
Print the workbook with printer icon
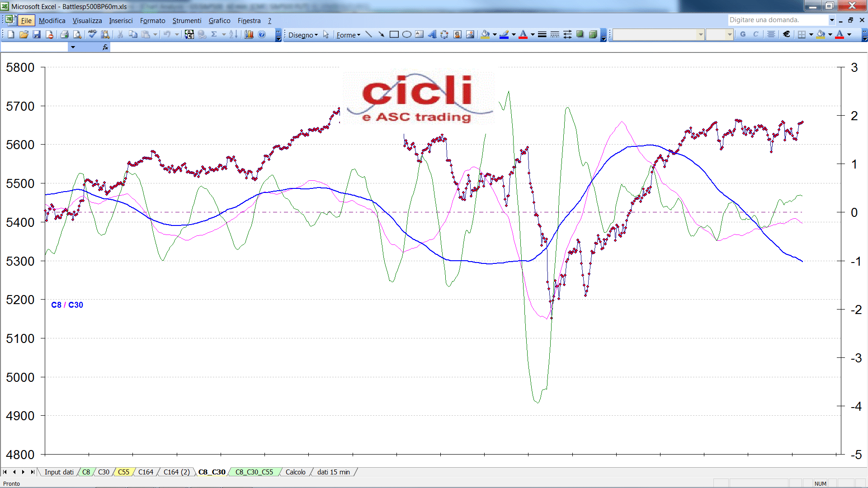click(64, 34)
